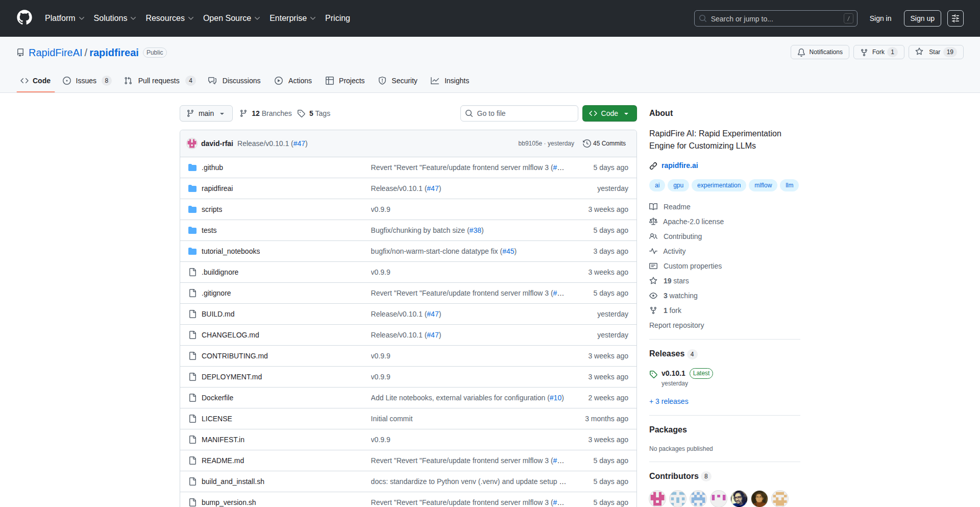Open the RapidFireAI organization link
Viewport: 980px width, 507px height.
tap(55, 53)
